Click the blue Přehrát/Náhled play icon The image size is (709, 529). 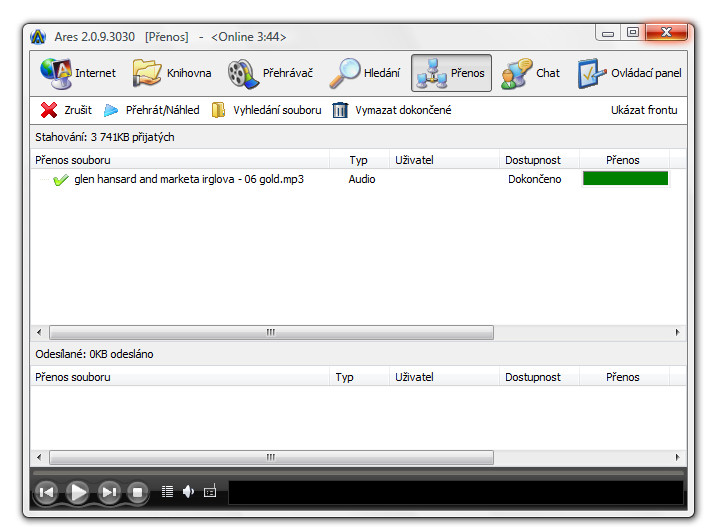(x=111, y=110)
